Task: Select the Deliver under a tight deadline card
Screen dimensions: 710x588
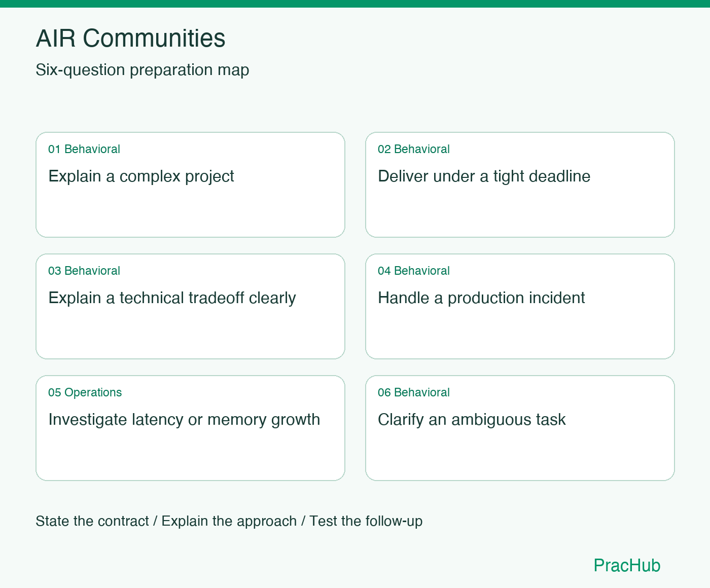Action: (x=520, y=185)
